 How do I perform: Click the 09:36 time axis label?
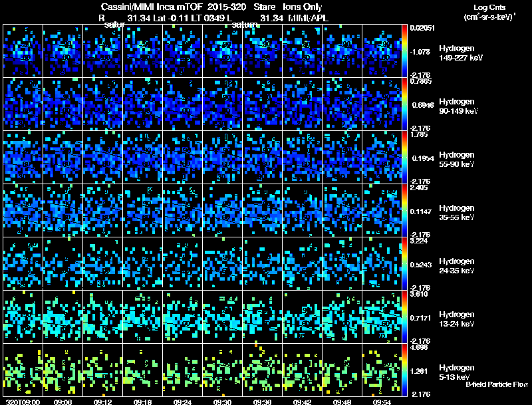pos(262,402)
